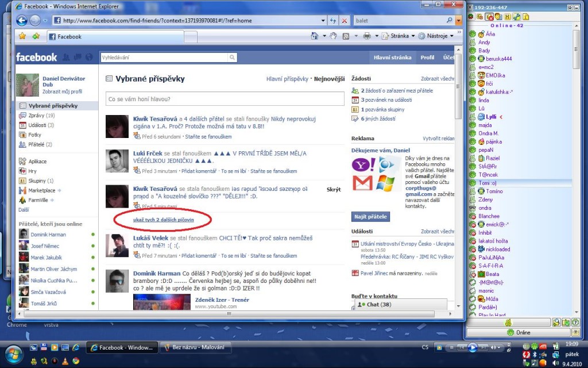
Task: Click the ICQ flower icon in messenger toolbar
Action: coord(471,17)
